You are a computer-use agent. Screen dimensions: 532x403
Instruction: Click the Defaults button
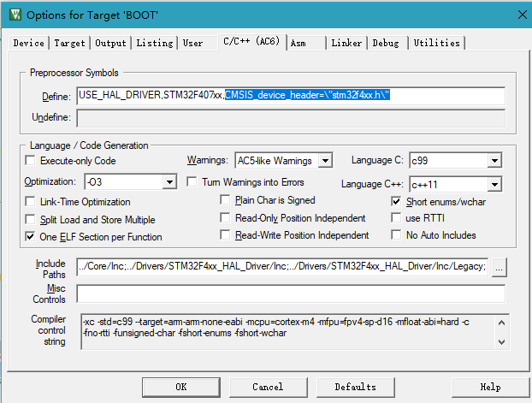pyautogui.click(x=355, y=387)
